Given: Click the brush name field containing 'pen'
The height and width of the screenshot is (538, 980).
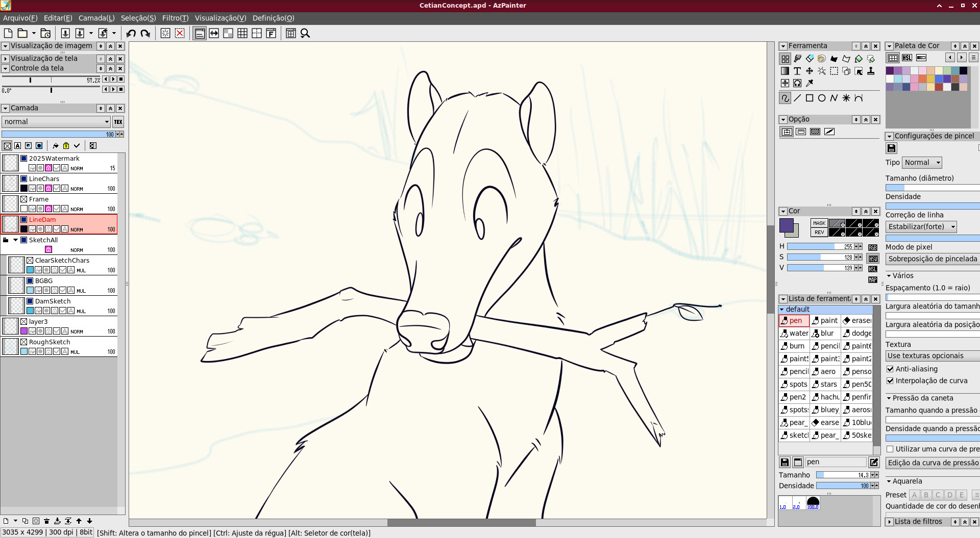Looking at the screenshot, I should click(836, 462).
